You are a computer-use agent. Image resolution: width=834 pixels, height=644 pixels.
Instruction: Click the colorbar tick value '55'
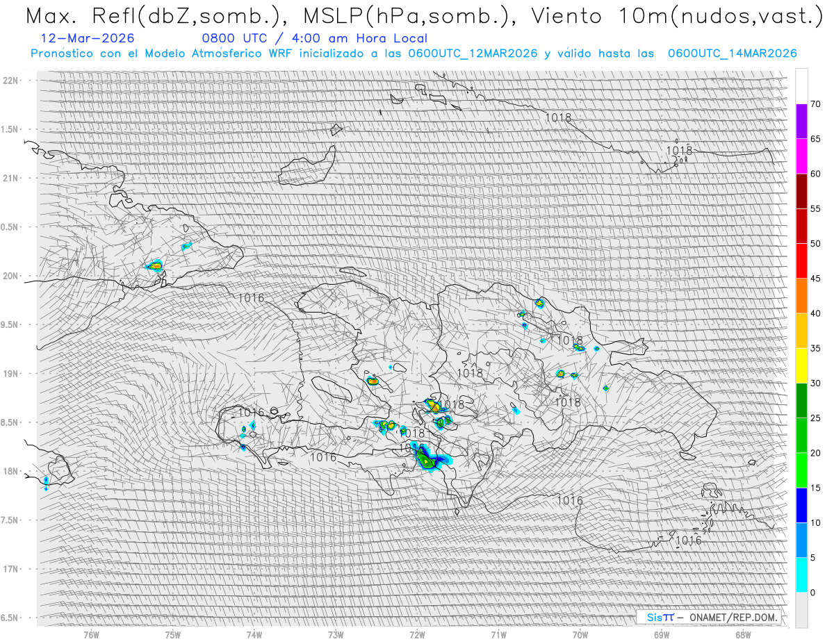(x=815, y=208)
